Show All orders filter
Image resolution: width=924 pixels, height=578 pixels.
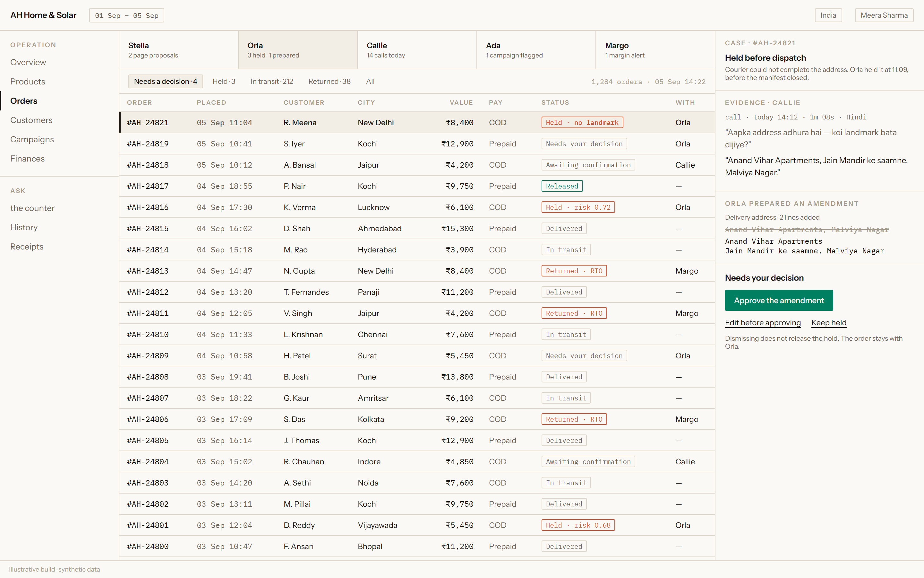coord(370,82)
